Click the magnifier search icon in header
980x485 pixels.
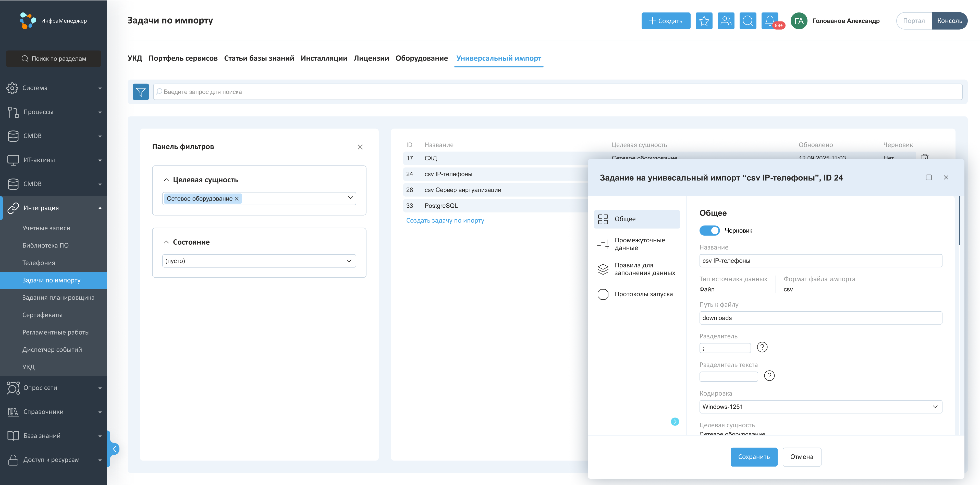pos(748,20)
